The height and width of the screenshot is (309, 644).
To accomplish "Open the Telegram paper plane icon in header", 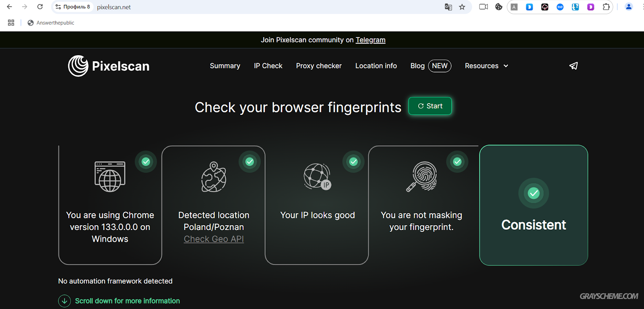I will [574, 66].
